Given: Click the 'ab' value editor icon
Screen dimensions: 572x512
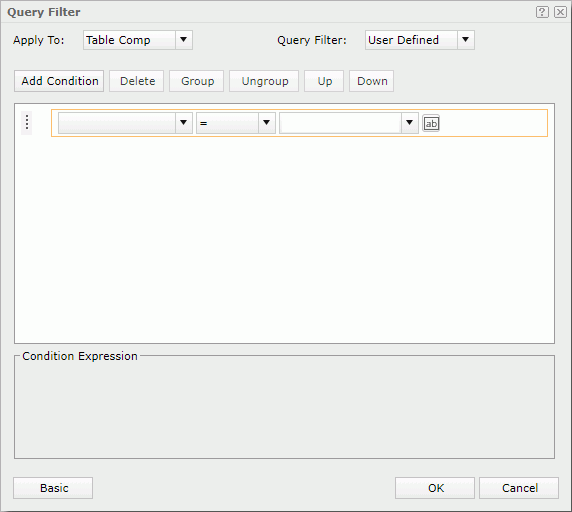Looking at the screenshot, I should [x=431, y=123].
